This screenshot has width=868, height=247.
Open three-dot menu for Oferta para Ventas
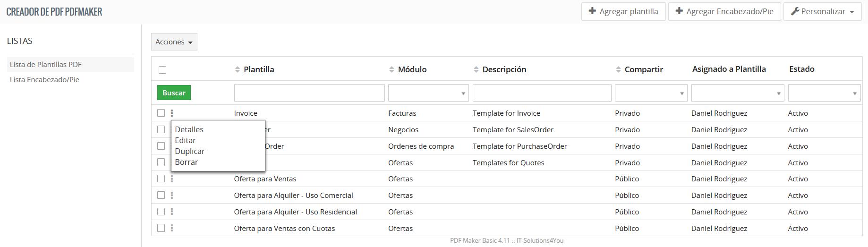(x=172, y=179)
